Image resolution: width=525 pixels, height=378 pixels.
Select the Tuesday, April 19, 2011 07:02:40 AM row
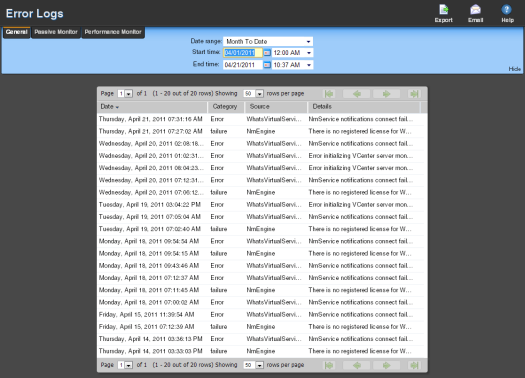click(x=260, y=229)
